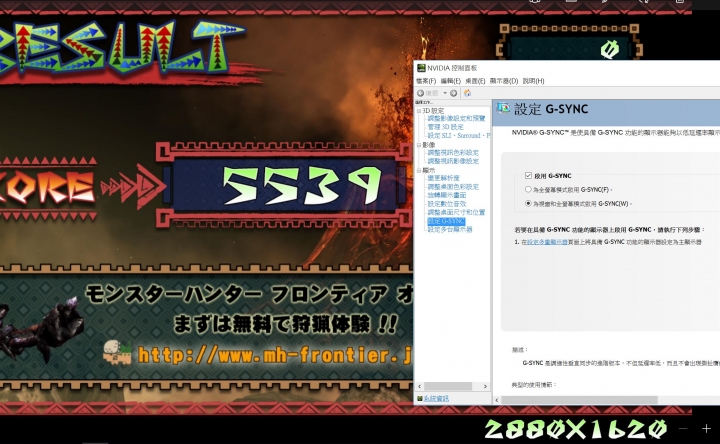Click the Back arrow toolbar icon

point(420,93)
